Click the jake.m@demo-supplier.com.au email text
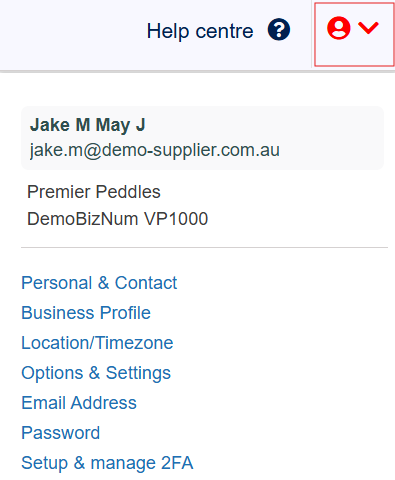The width and height of the screenshot is (395, 480). [x=155, y=150]
